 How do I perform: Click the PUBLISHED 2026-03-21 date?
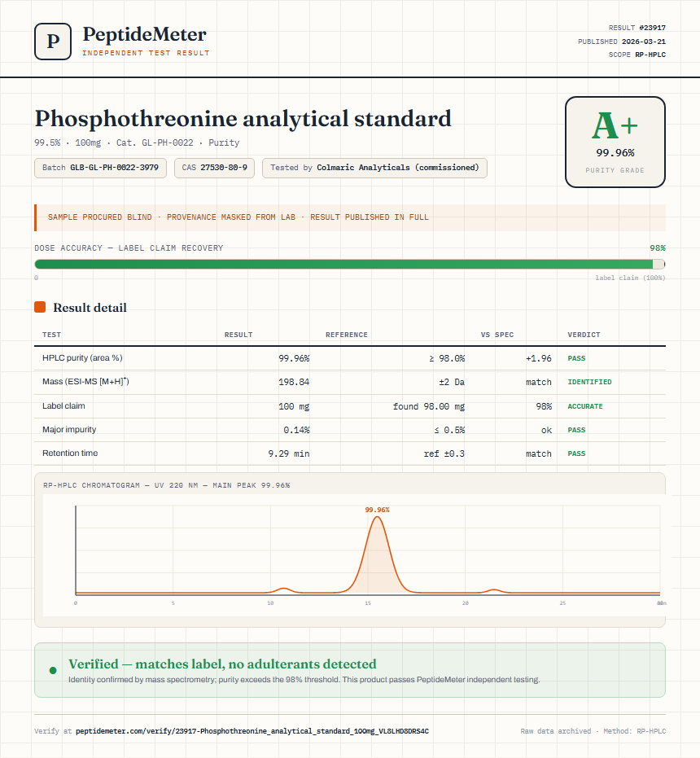[622, 42]
